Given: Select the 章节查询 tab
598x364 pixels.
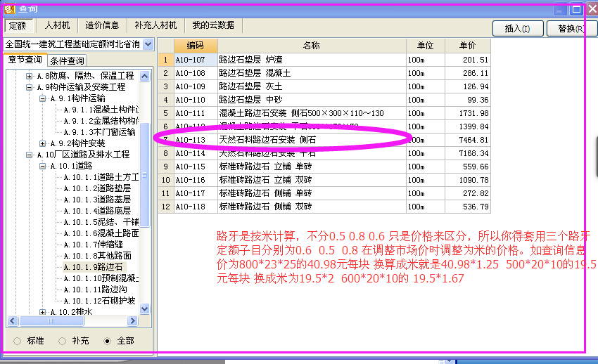Looking at the screenshot, I should click(x=25, y=60).
